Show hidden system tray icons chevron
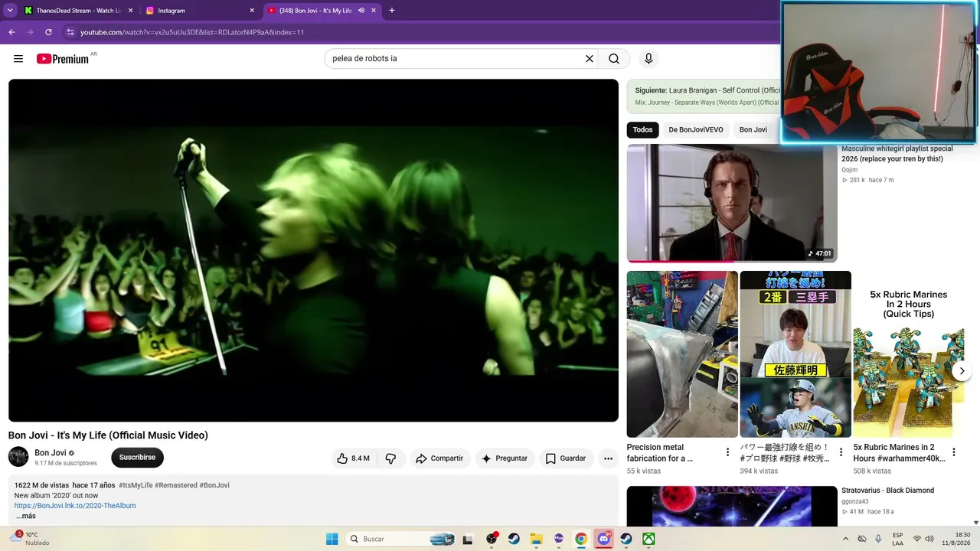Screen dimensions: 980x551 pos(846,539)
